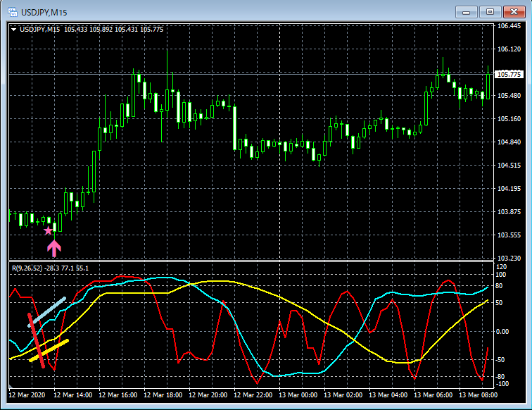Image resolution: width=532 pixels, height=410 pixels.
Task: Click the 100 level on indicator scale
Action: tap(501, 275)
